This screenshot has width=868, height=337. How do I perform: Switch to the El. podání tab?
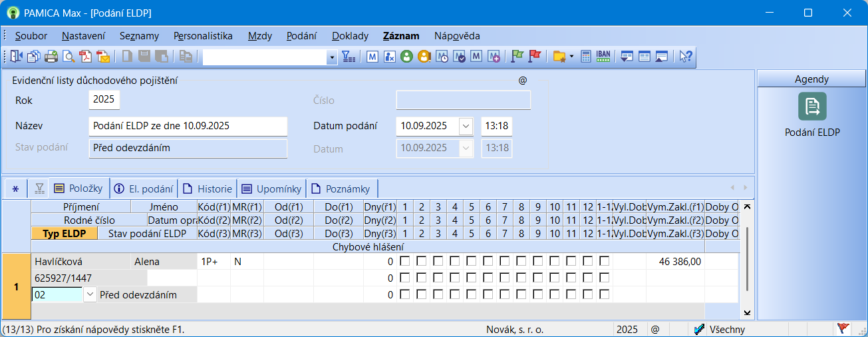point(144,188)
